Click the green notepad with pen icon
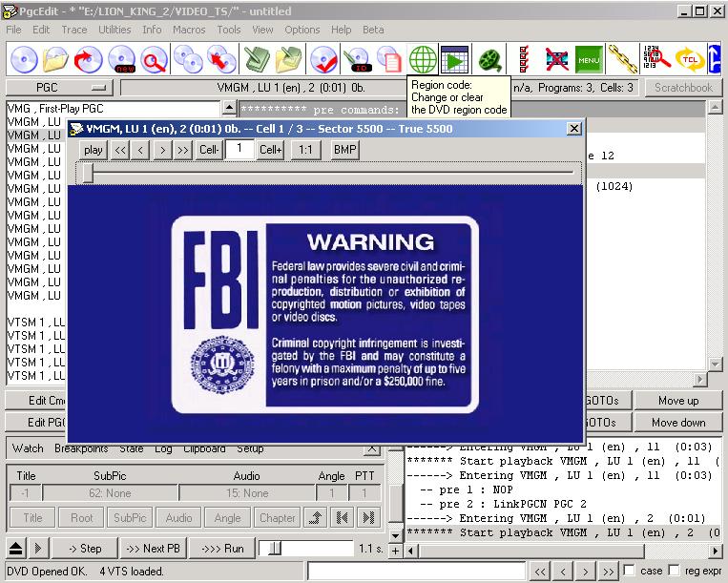This screenshot has height=583, width=728. point(257,59)
